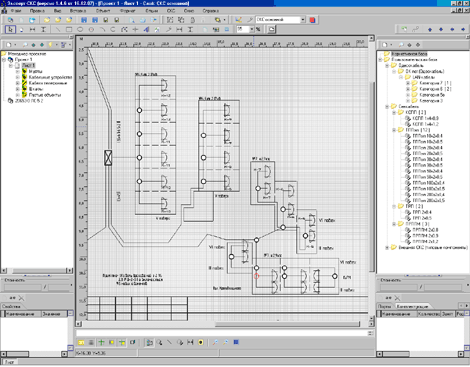Viewport: 470px width, 367px height.
Task: Open the layer selection combo box arrow
Action: (303, 20)
